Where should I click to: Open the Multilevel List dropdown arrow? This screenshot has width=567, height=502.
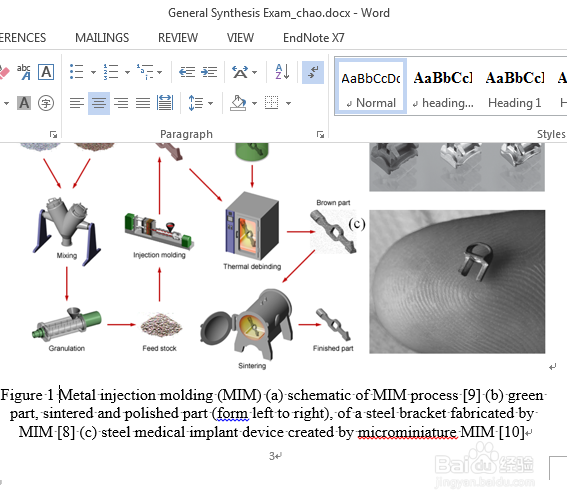click(159, 72)
